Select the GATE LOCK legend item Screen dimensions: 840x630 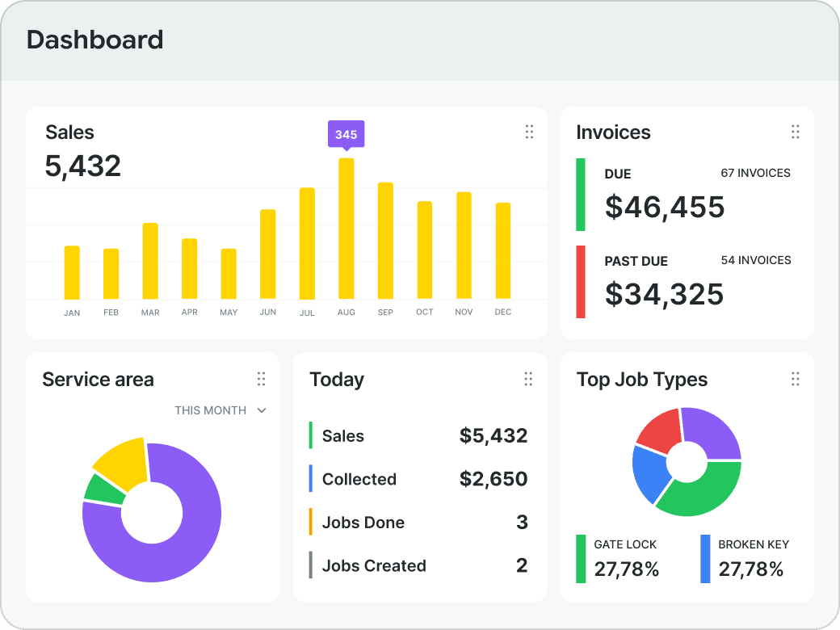[618, 559]
